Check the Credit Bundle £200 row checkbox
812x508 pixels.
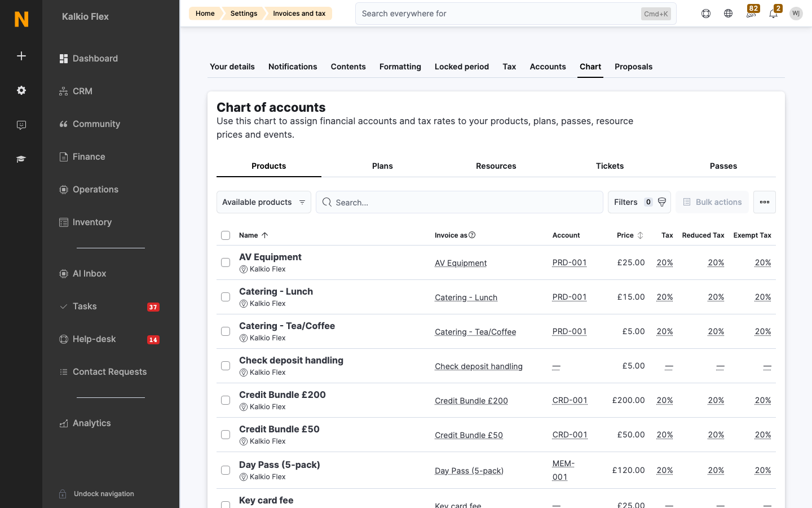click(x=226, y=400)
